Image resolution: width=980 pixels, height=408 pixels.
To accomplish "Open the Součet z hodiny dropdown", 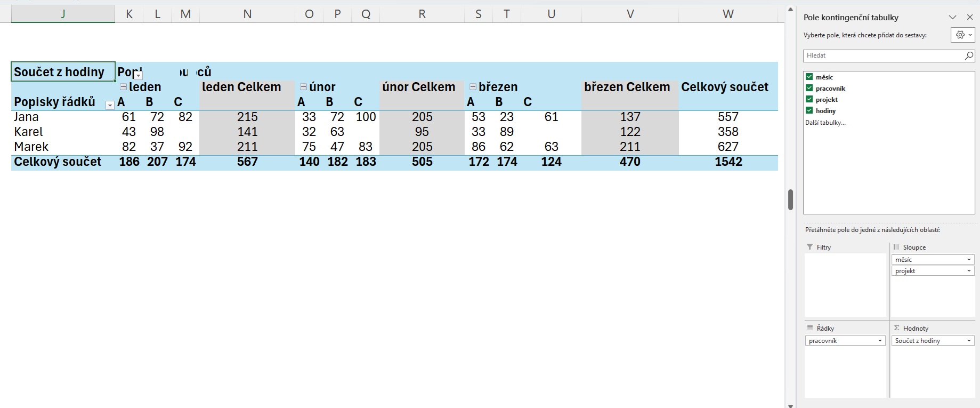I will pos(969,341).
